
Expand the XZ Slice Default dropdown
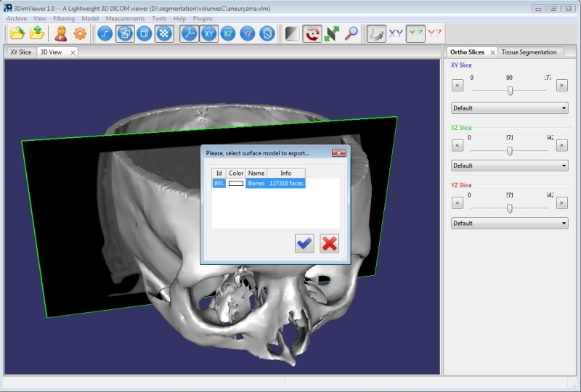(x=509, y=166)
